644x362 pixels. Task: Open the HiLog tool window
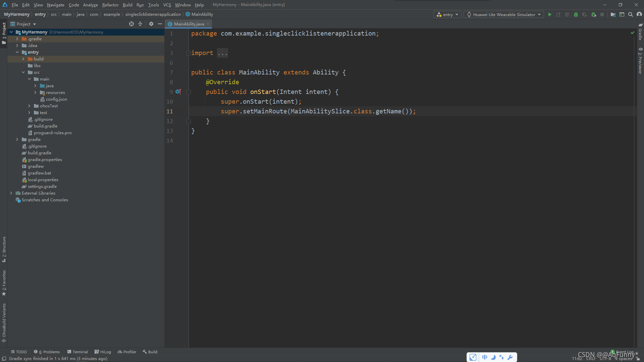pos(103,352)
